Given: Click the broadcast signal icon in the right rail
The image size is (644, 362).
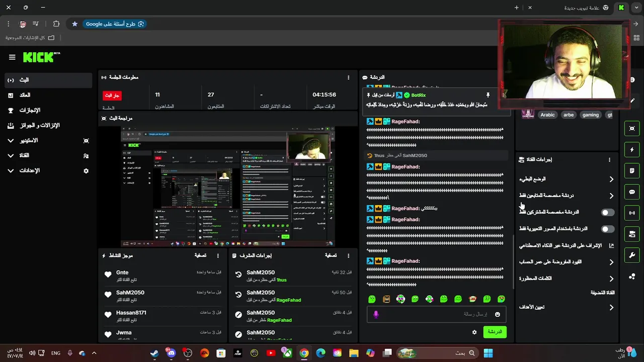Looking at the screenshot, I should 632,213.
